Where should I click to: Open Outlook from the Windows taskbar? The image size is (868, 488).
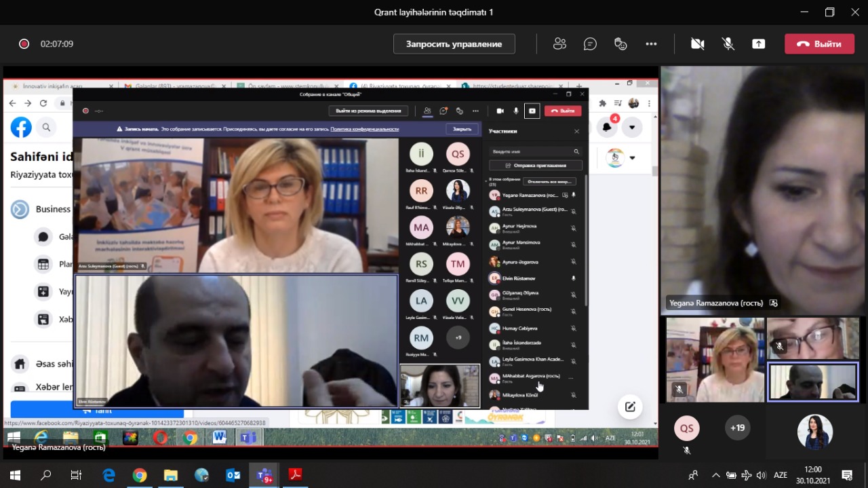click(x=233, y=475)
